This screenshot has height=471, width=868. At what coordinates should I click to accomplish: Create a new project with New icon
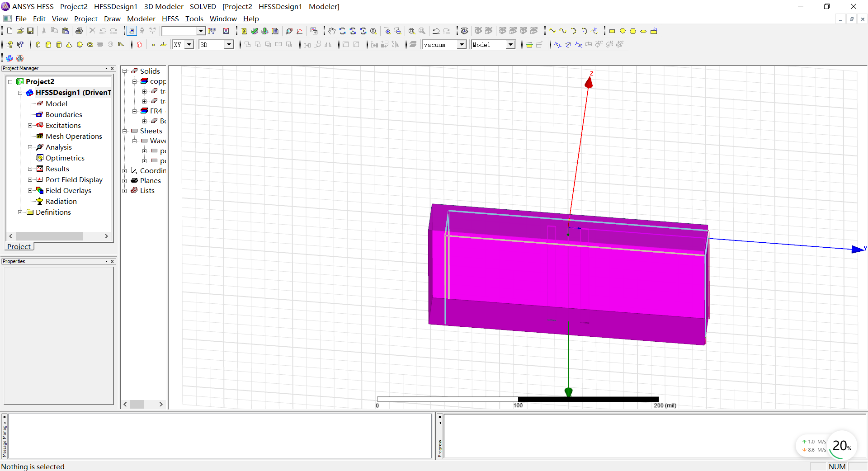pos(9,31)
